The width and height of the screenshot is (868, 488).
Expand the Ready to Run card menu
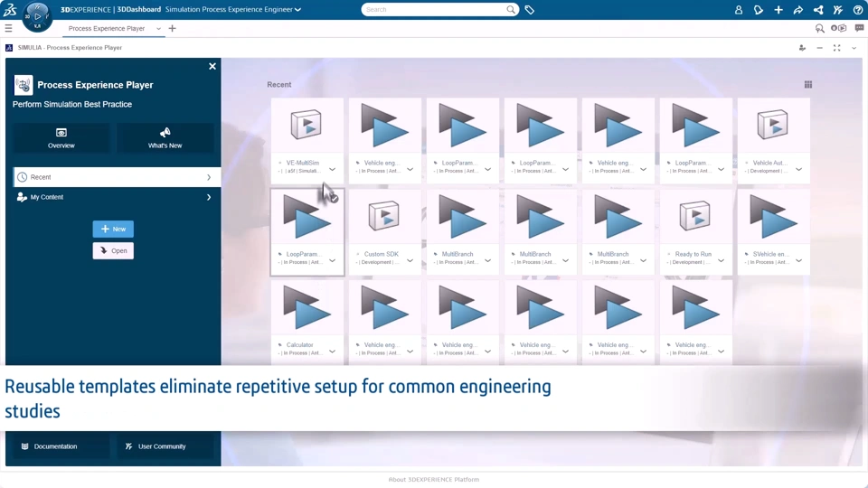point(721,260)
